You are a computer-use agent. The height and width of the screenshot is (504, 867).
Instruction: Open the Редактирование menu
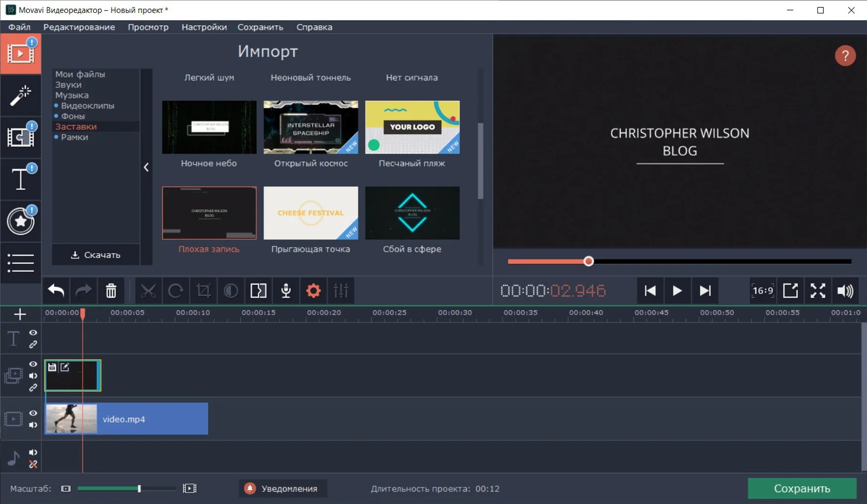79,27
